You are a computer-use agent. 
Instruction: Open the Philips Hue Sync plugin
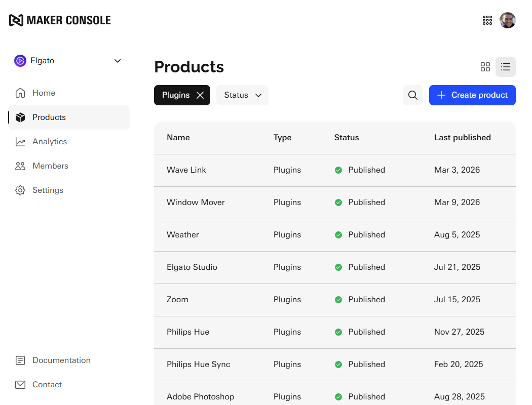[x=198, y=364]
